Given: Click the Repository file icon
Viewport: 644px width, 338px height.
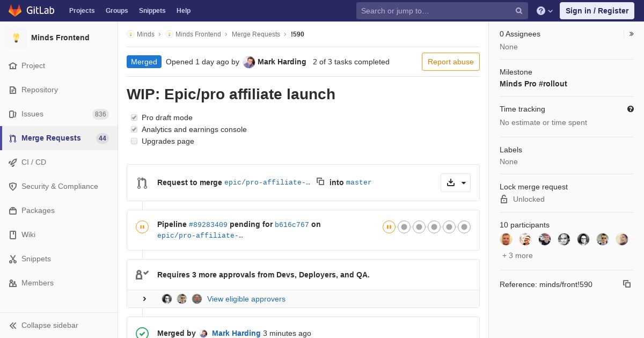Looking at the screenshot, I should point(13,90).
